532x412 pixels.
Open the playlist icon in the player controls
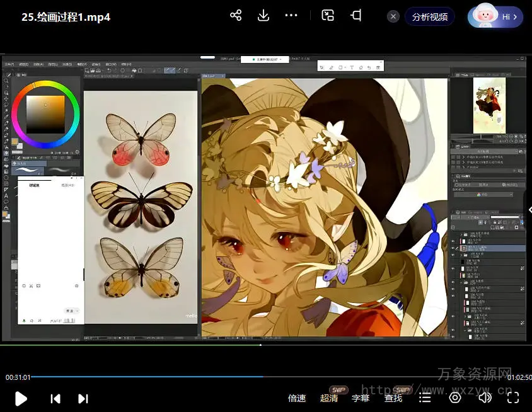tap(425, 398)
